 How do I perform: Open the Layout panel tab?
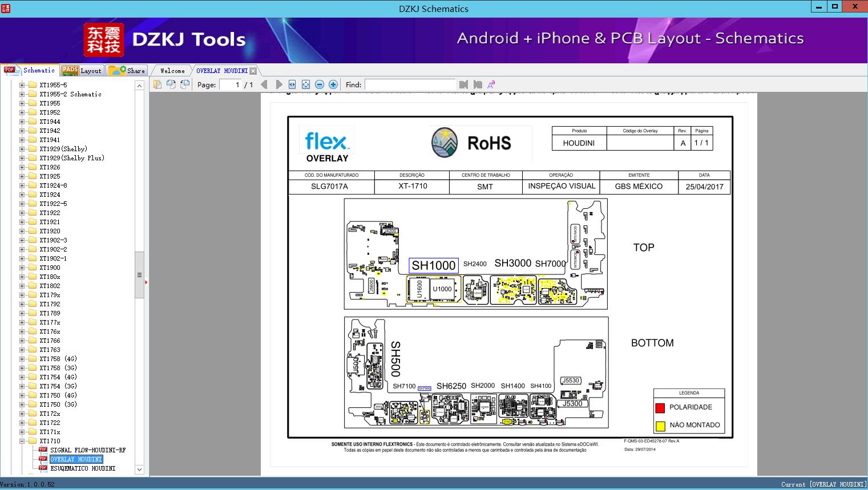(x=82, y=71)
